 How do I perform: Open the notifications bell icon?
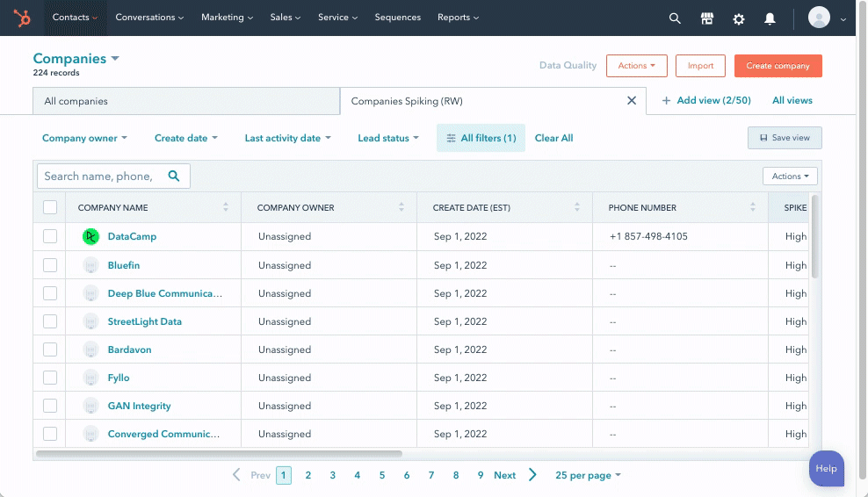click(x=770, y=18)
